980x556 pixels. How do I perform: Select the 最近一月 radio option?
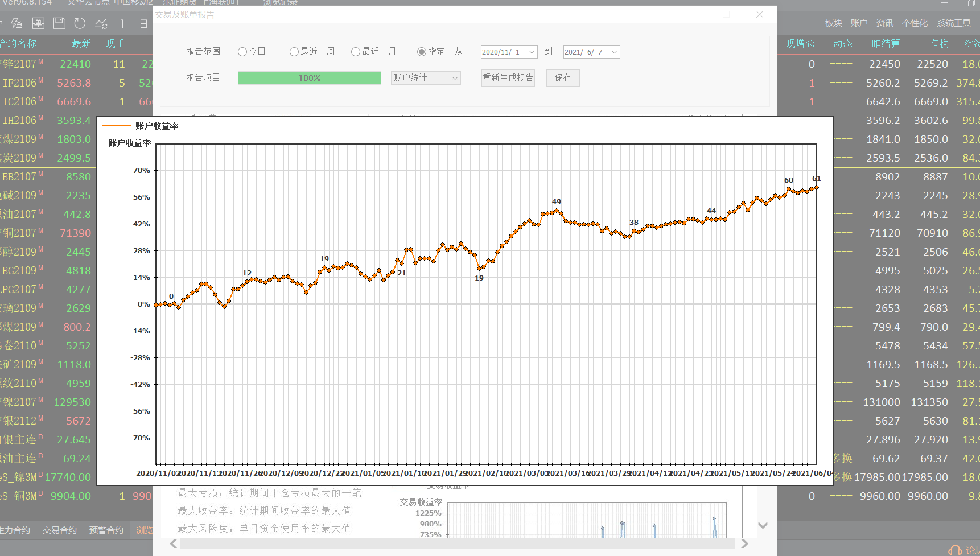374,52
